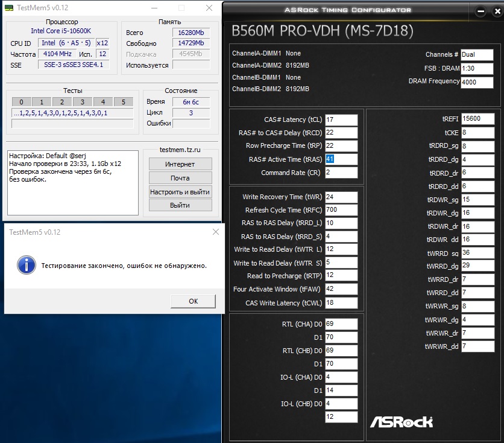Click the CAS# Latency (tCL) field
The image size is (504, 443).
click(x=341, y=120)
